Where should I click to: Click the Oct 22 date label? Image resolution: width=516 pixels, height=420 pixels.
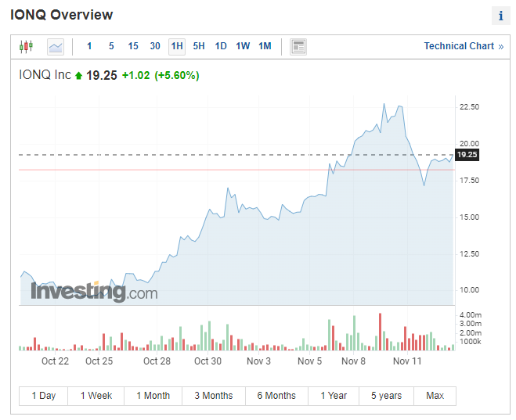click(55, 361)
